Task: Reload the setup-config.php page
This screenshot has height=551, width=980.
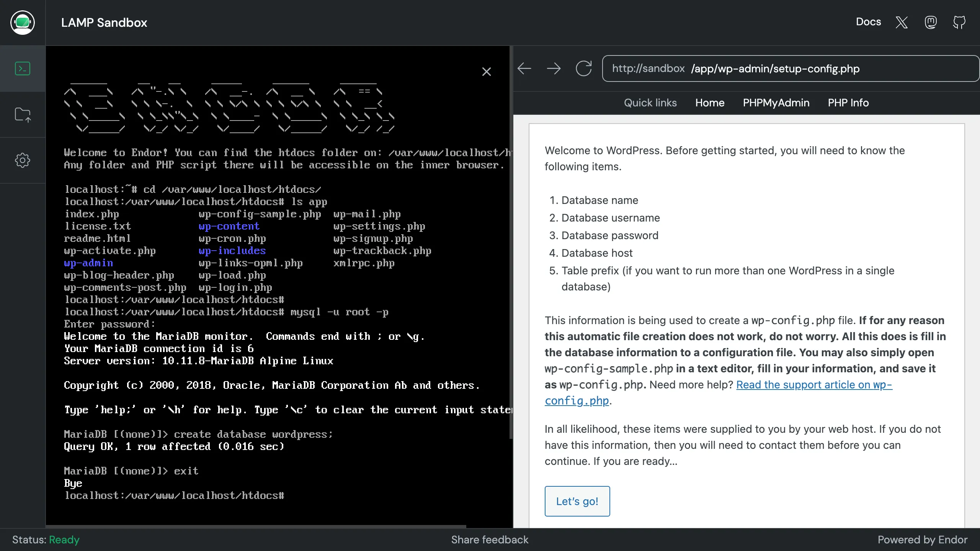Action: pos(583,68)
